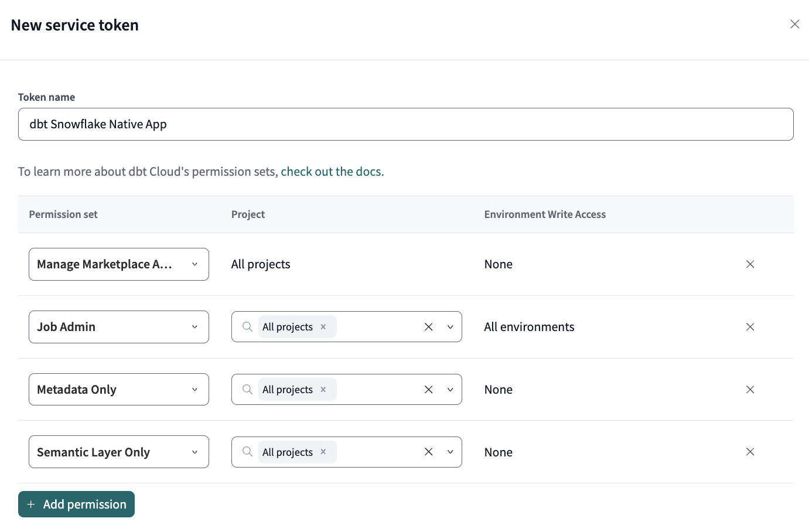Click the search icon in Job Admin project selector
Screen dimensions: 809x532
247,326
